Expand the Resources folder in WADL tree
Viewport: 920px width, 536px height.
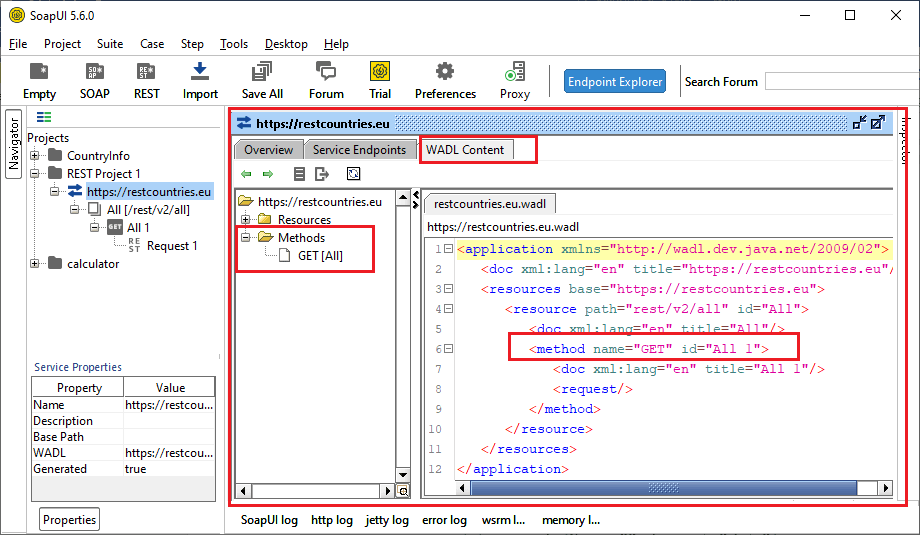point(246,219)
